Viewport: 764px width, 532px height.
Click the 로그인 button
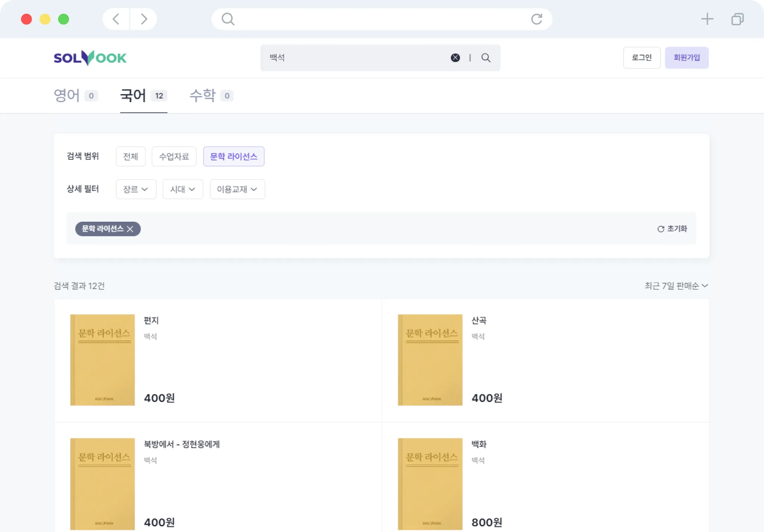click(641, 57)
